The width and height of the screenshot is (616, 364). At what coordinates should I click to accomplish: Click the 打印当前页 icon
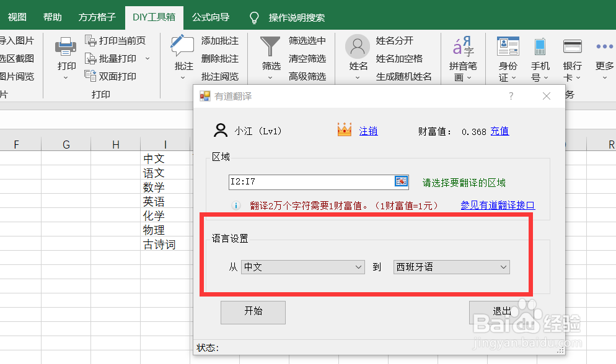tap(90, 40)
